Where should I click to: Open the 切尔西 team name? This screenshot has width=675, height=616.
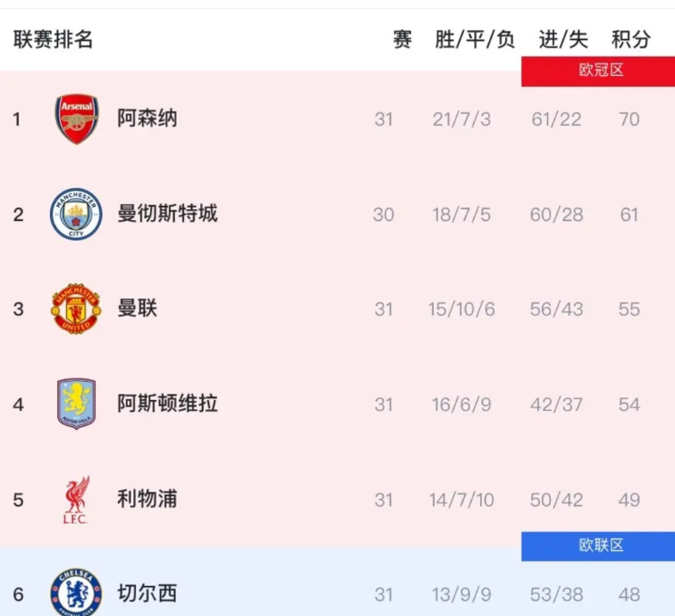pos(146,593)
